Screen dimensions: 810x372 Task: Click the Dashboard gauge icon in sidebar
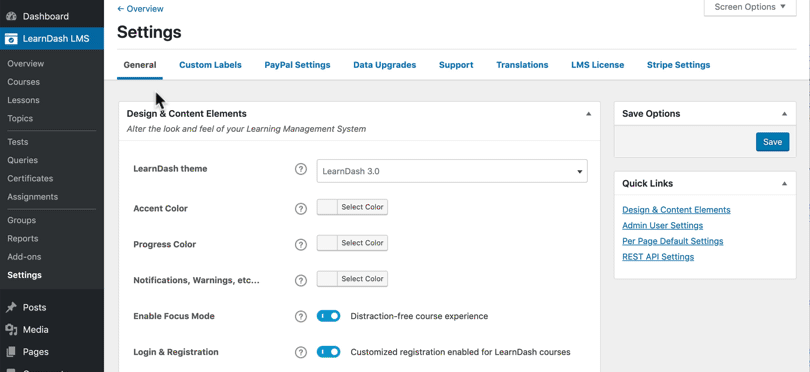coord(11,17)
